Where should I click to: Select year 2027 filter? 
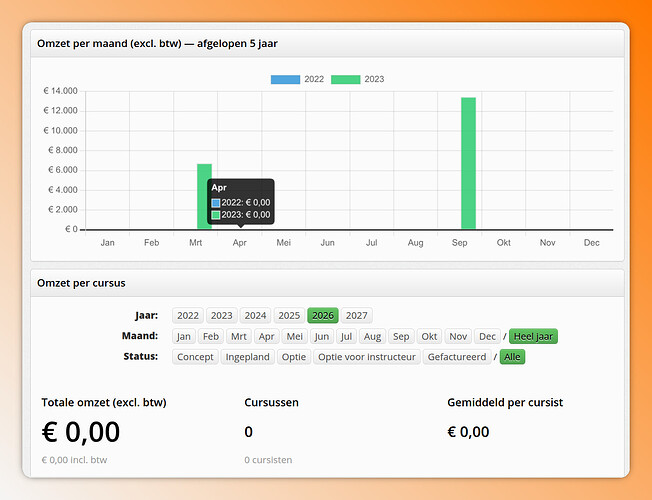click(x=357, y=316)
